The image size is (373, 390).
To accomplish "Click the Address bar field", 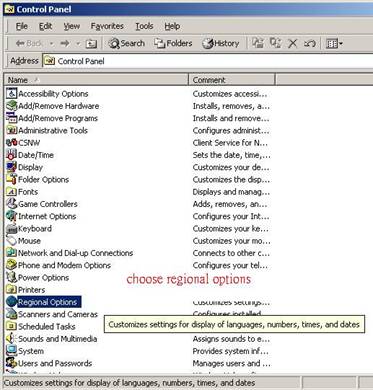I will (208, 61).
